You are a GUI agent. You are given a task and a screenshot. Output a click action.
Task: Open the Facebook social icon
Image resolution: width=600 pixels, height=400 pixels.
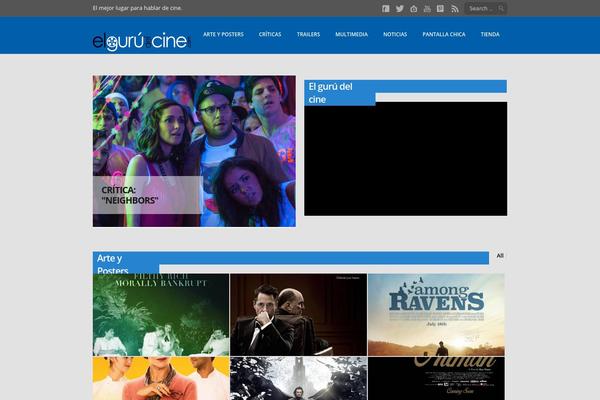tap(386, 8)
